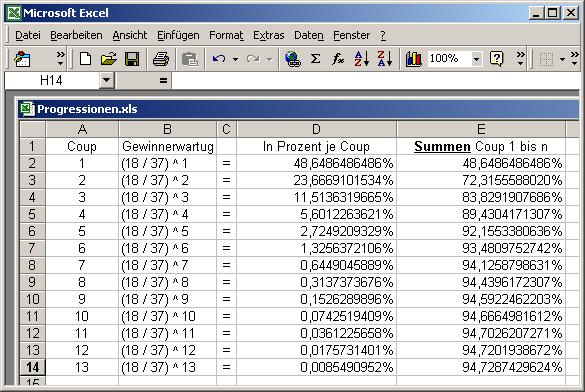This screenshot has width=585, height=392.
Task: Print the sheet using the printer icon
Action: click(161, 59)
